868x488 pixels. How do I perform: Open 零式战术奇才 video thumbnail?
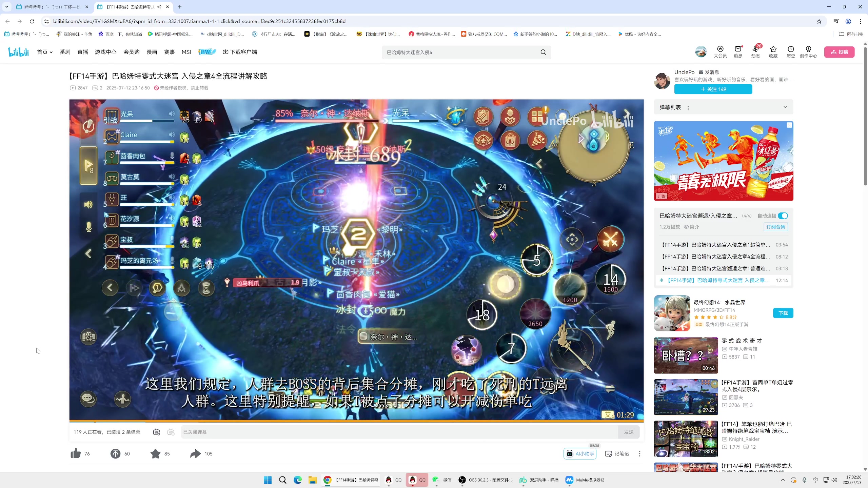686,355
